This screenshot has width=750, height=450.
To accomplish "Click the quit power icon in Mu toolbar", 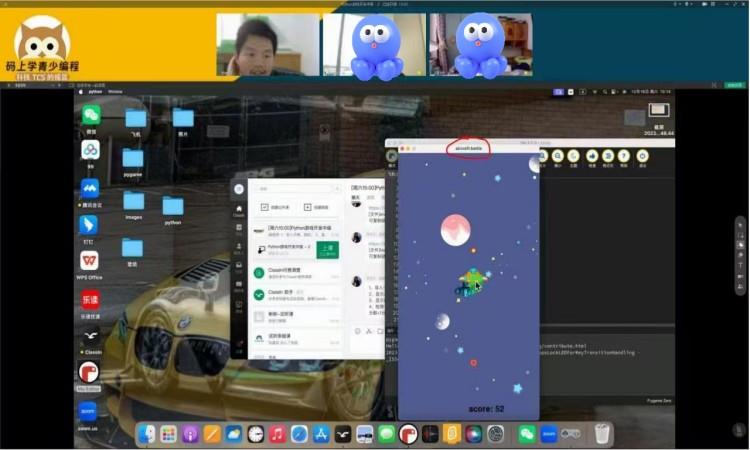I will (642, 156).
